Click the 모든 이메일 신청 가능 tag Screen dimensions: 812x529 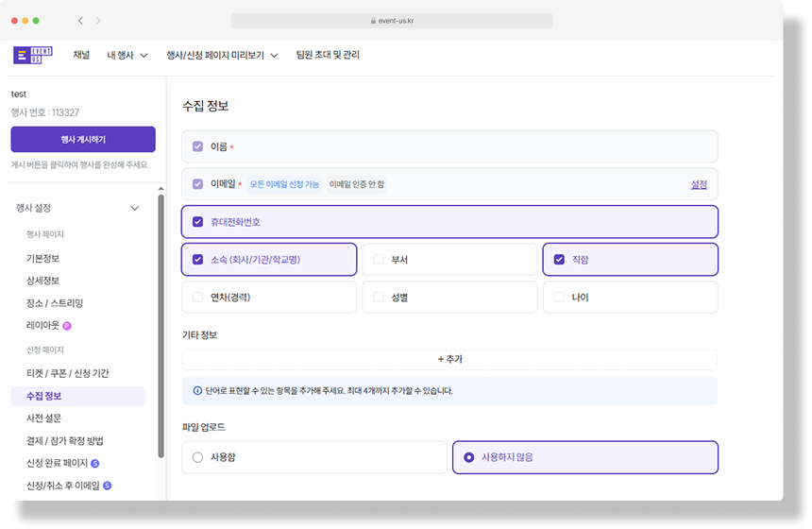pos(284,184)
